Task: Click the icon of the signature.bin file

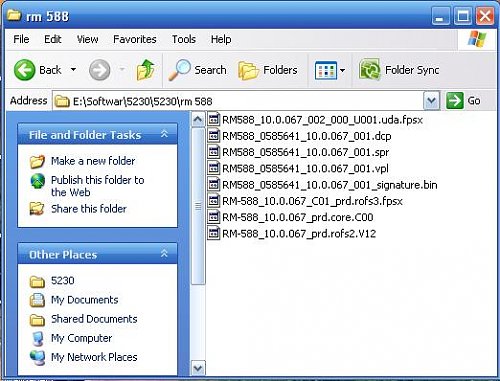Action: (x=214, y=184)
